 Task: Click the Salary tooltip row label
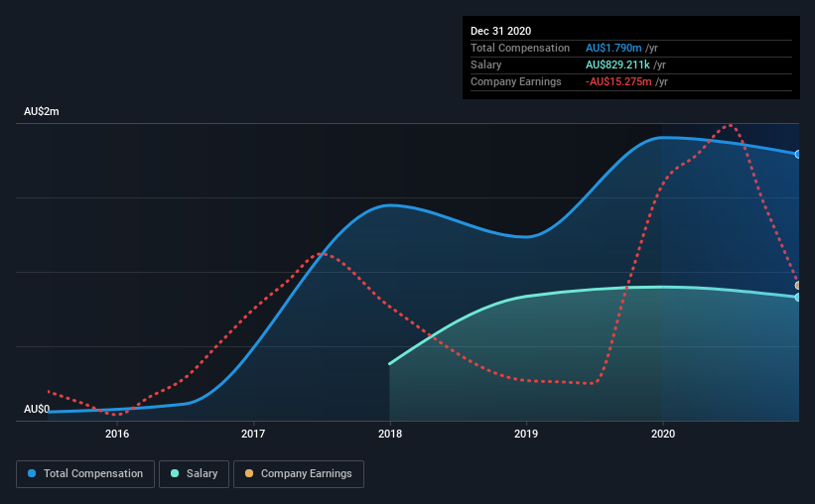486,64
